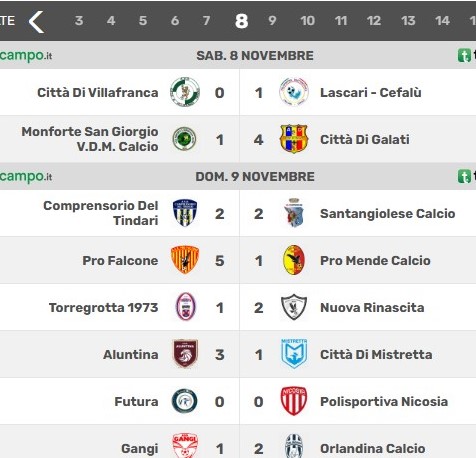Click the Pro Falcone shield logo
The image size is (476, 458).
[185, 260]
